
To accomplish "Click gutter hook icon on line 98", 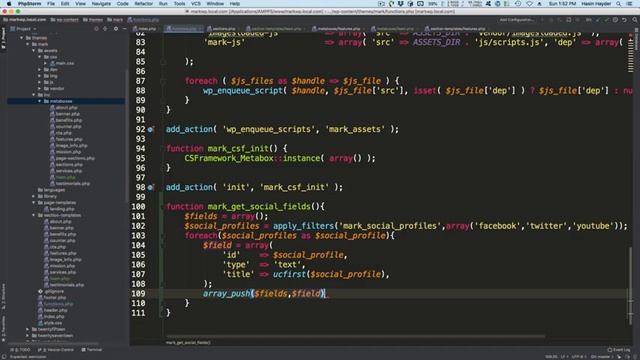I will point(151,187).
